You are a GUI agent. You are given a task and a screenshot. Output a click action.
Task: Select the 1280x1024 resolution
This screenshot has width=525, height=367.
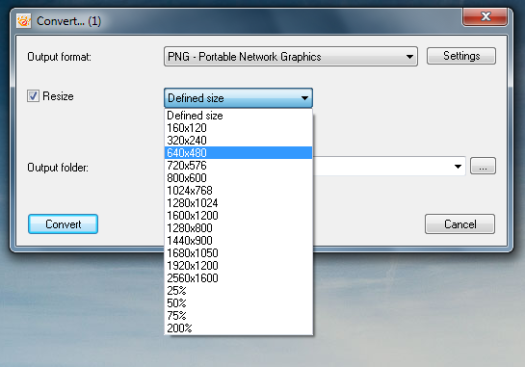pyautogui.click(x=238, y=203)
